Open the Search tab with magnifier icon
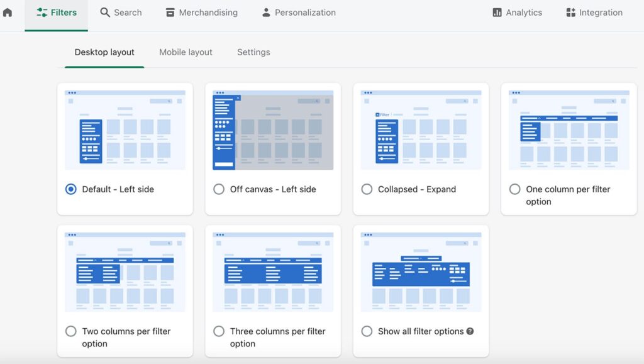 pos(121,13)
